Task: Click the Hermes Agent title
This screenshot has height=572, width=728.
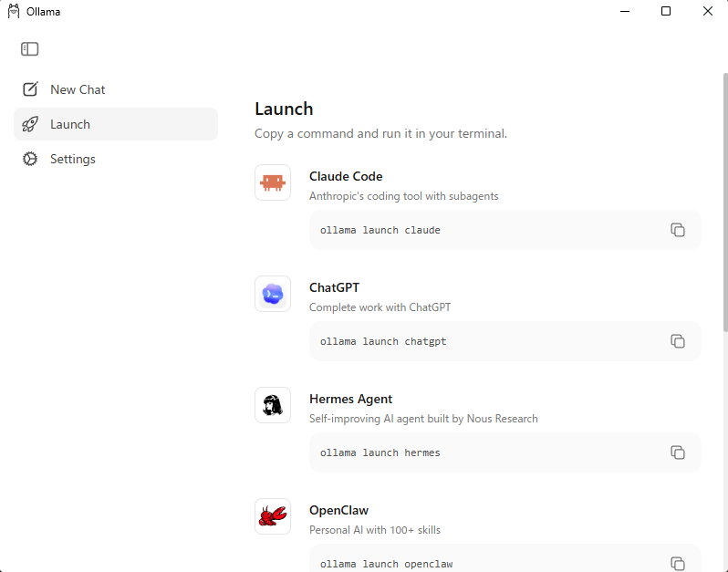Action: pos(350,400)
